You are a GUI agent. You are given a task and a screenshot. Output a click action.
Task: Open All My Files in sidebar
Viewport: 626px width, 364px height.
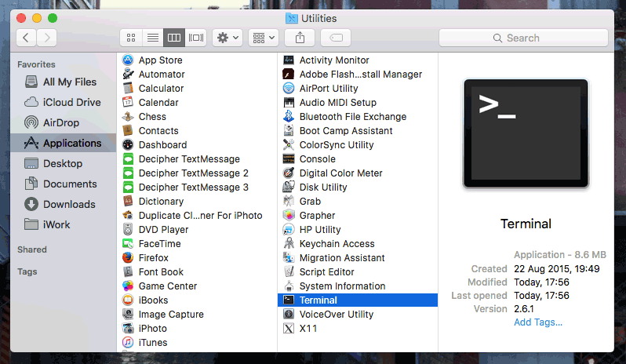[64, 82]
